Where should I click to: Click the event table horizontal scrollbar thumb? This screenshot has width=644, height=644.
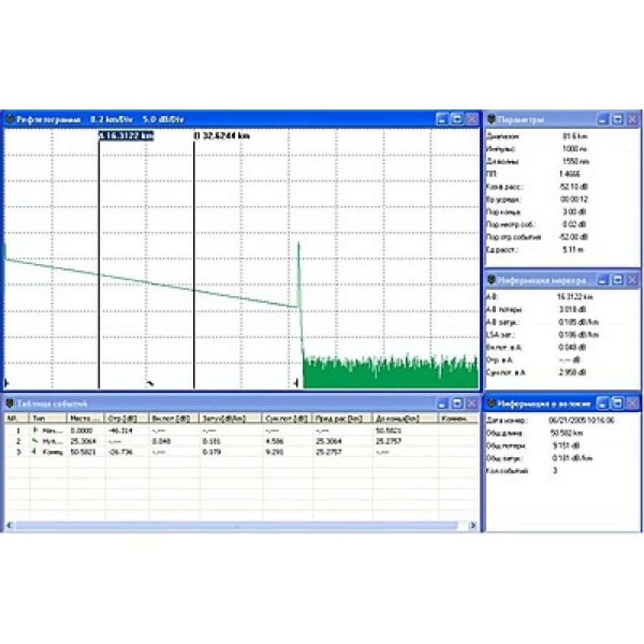237,525
